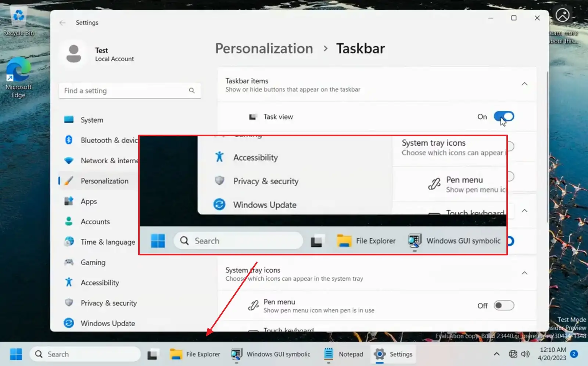Collapse the System tray icons section in Settings
The image size is (588, 366).
coord(524,273)
